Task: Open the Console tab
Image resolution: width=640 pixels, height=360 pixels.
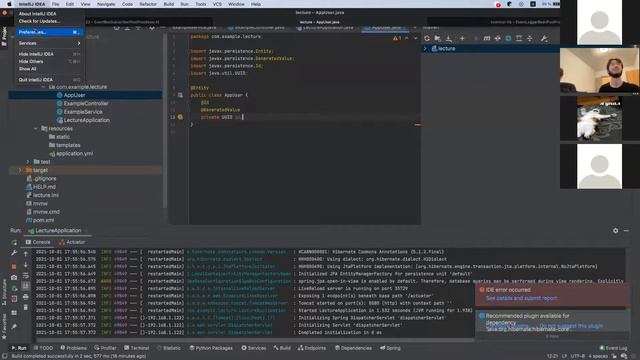Action: point(38,242)
